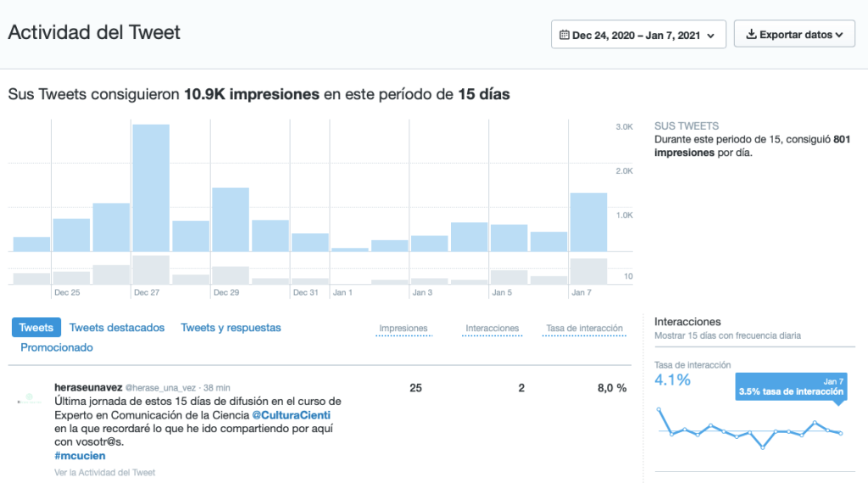Open the Tweets y respuestas tab
This screenshot has height=483, width=868.
231,328
